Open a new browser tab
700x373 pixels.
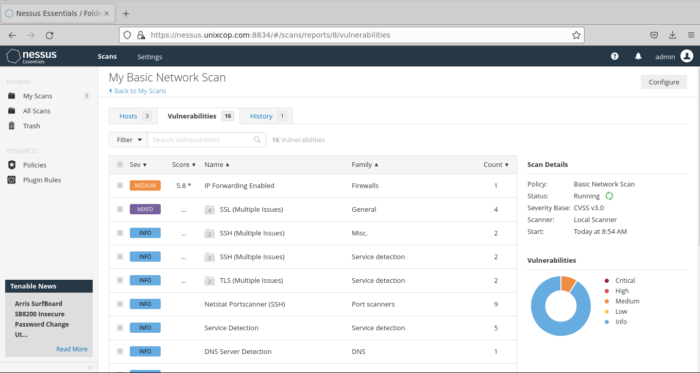(126, 13)
